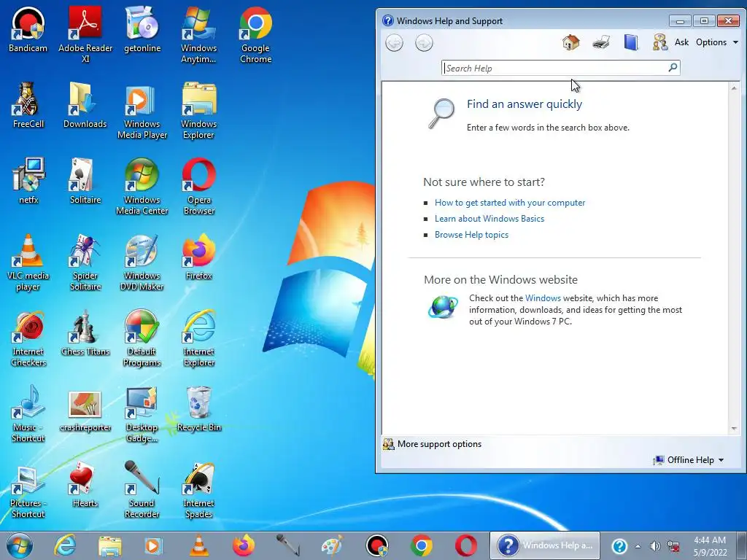Expand the Offline Help dropdown

click(689, 460)
